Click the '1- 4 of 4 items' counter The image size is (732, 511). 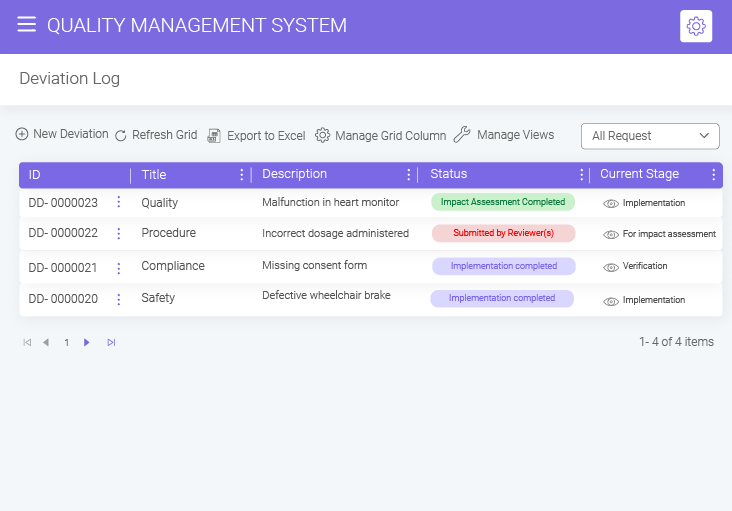pos(676,342)
